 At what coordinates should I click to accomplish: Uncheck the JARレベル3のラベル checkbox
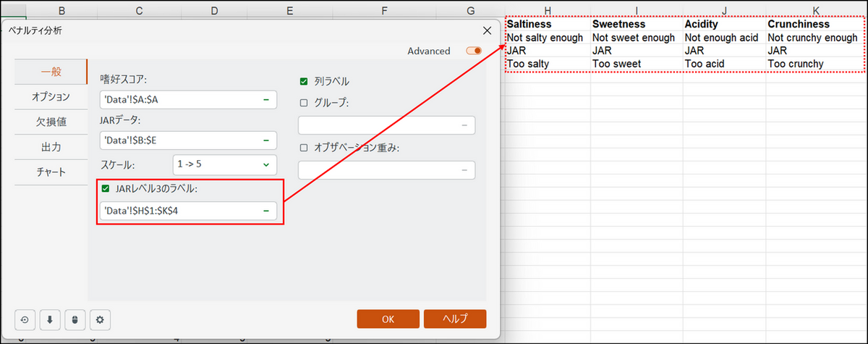tap(106, 189)
